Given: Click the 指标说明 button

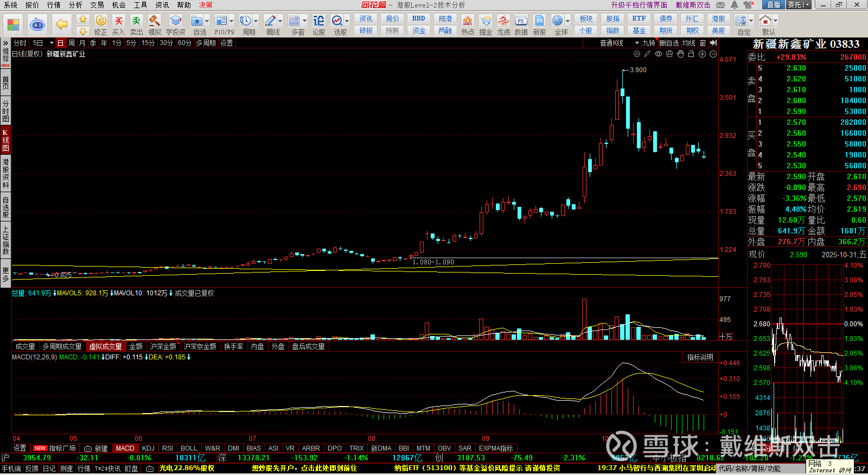Looking at the screenshot, I should coord(700,357).
